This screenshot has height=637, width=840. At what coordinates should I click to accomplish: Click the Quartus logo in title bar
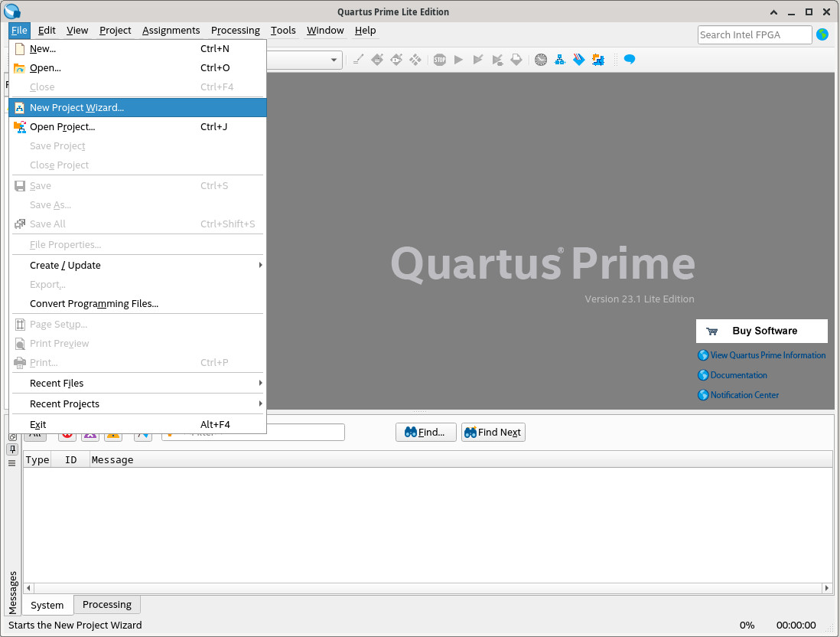click(11, 11)
